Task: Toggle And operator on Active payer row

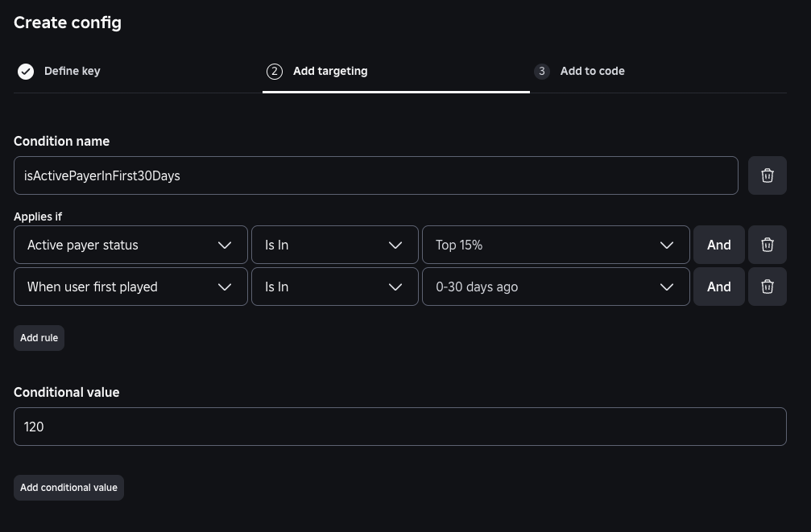Action: (719, 245)
